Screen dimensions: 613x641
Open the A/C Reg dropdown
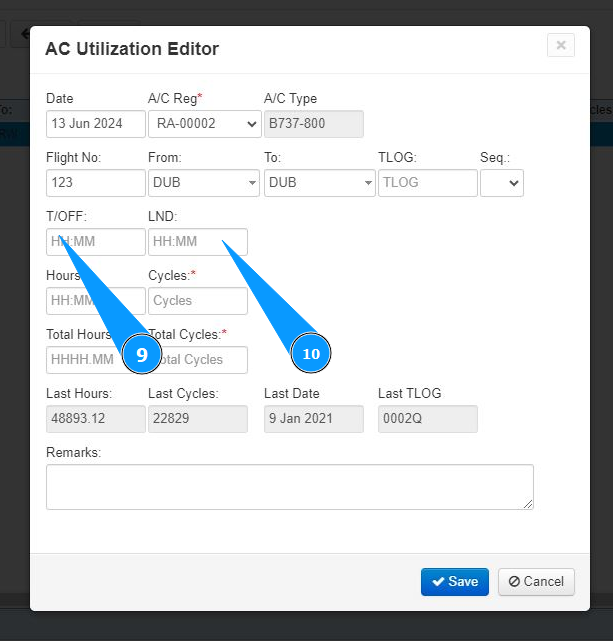(204, 124)
